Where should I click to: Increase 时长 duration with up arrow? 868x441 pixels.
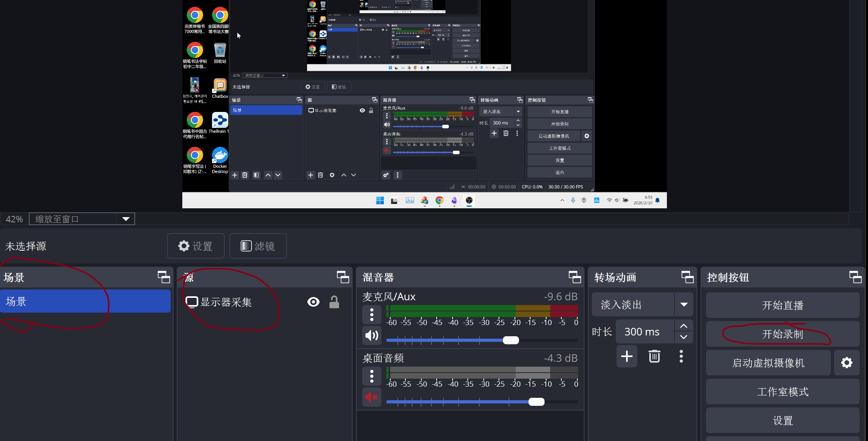point(684,326)
